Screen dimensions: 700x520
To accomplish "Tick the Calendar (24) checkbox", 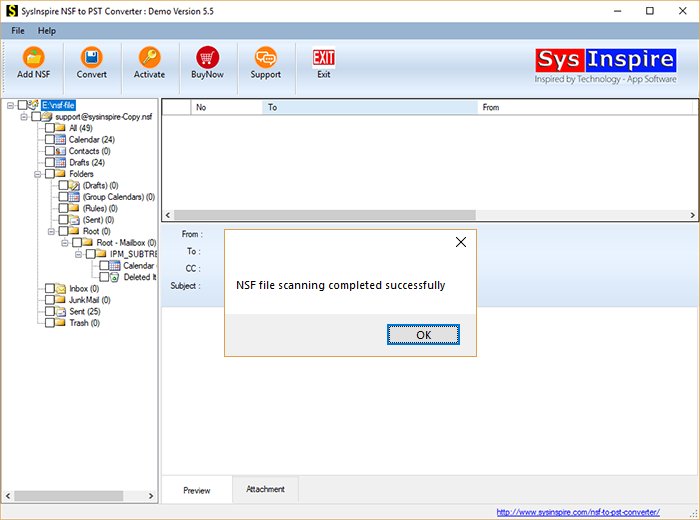I will click(x=50, y=139).
